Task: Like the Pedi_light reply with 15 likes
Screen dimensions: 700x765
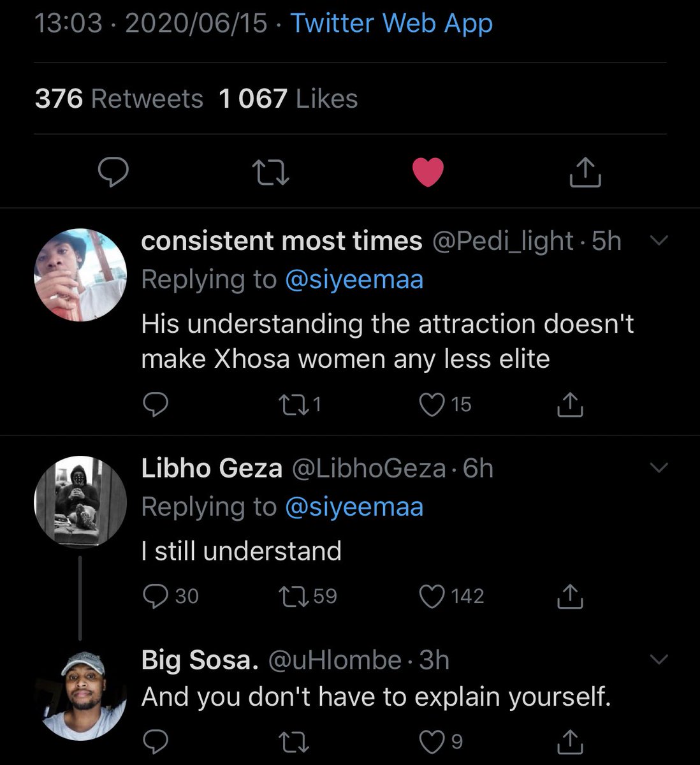Action: pos(432,404)
